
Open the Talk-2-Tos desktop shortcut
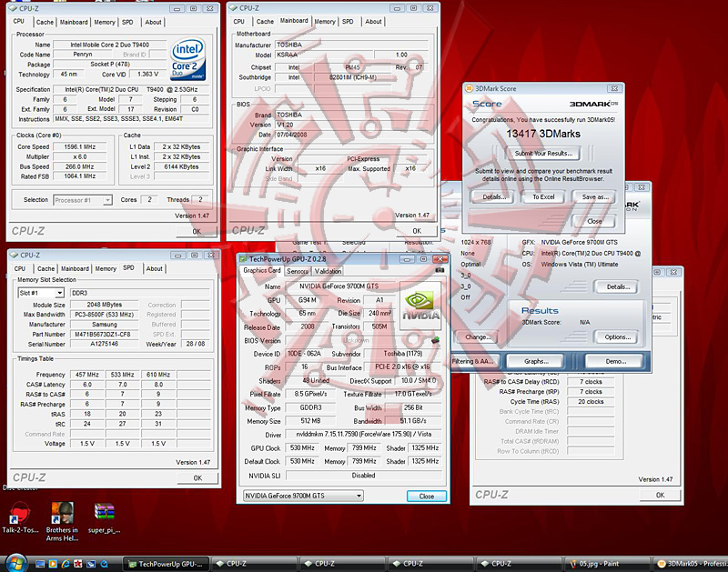coord(20,518)
